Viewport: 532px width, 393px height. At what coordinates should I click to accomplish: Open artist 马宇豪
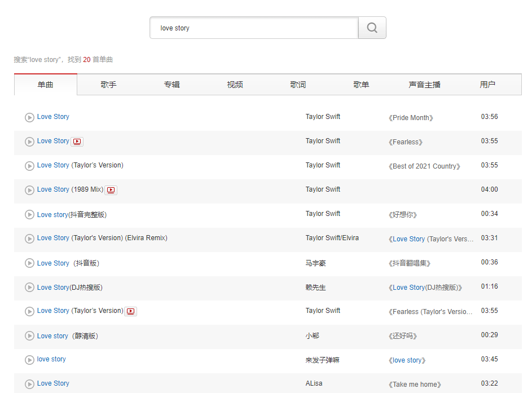click(315, 263)
